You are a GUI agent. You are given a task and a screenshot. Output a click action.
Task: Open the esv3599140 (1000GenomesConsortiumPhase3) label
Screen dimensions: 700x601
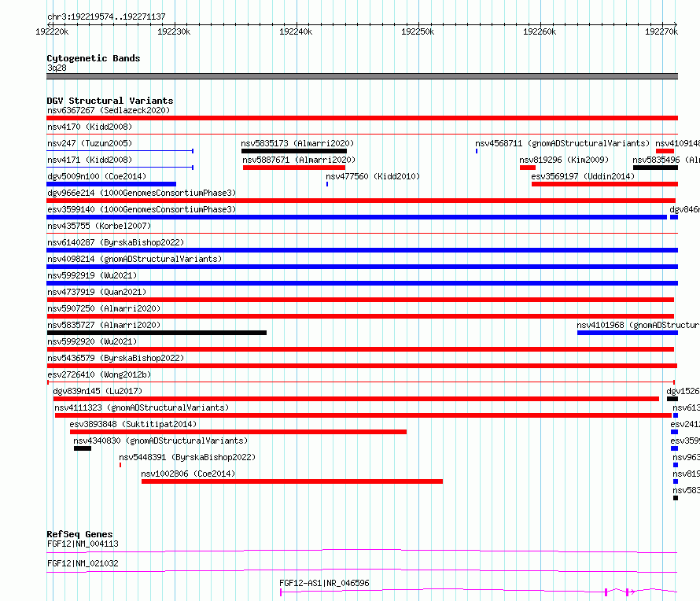tap(142, 209)
